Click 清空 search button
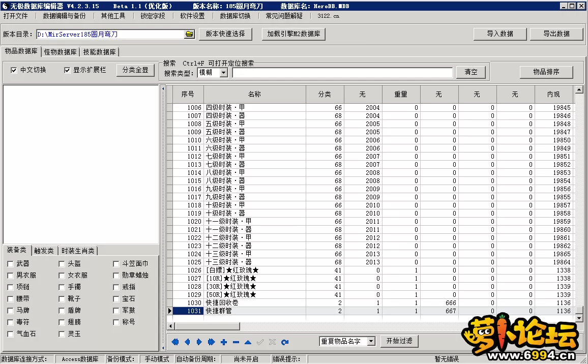The image size is (588, 364). coord(471,72)
